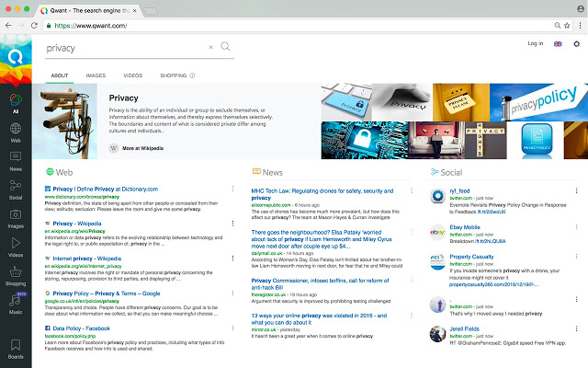Click the browser zoom magnifier icon
This screenshot has width=588, height=368.
[558, 26]
